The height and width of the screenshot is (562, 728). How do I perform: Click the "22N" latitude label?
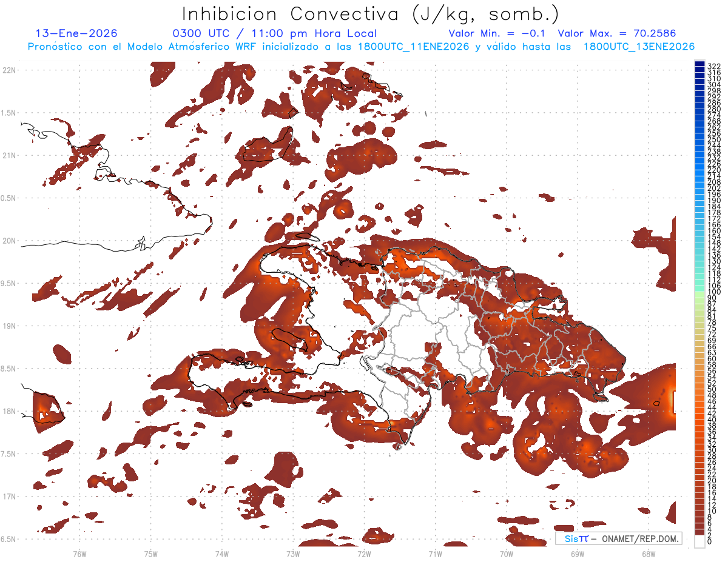(8, 70)
